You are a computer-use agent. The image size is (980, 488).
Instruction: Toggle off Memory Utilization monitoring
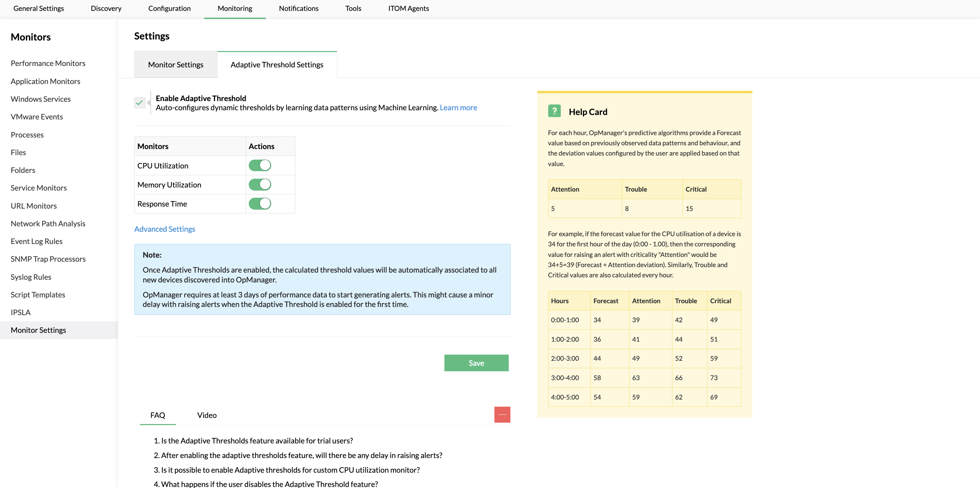coord(260,184)
